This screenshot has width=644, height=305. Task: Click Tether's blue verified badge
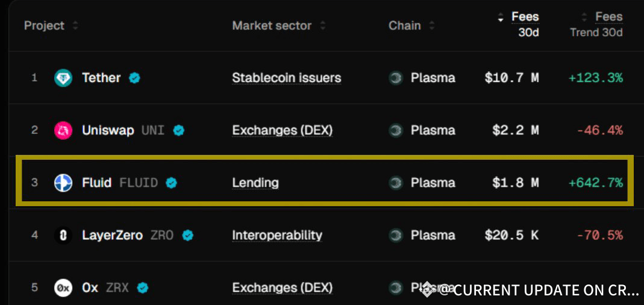(x=134, y=78)
